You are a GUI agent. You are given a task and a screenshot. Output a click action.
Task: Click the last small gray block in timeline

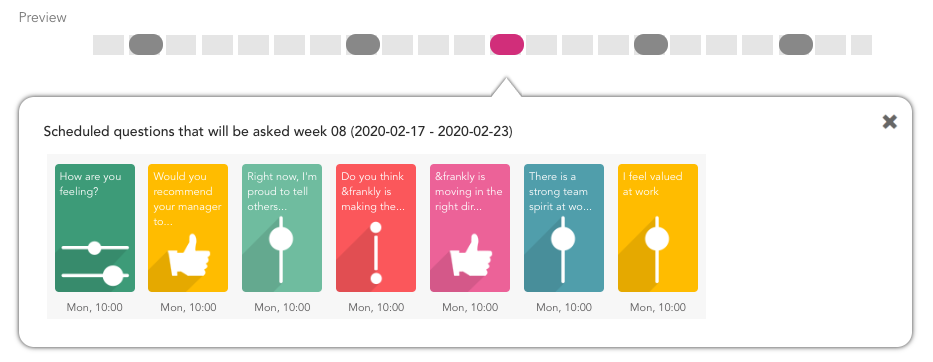[861, 45]
